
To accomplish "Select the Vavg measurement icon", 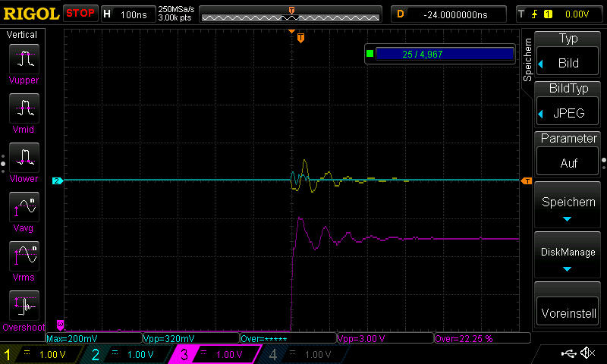I will point(24,206).
